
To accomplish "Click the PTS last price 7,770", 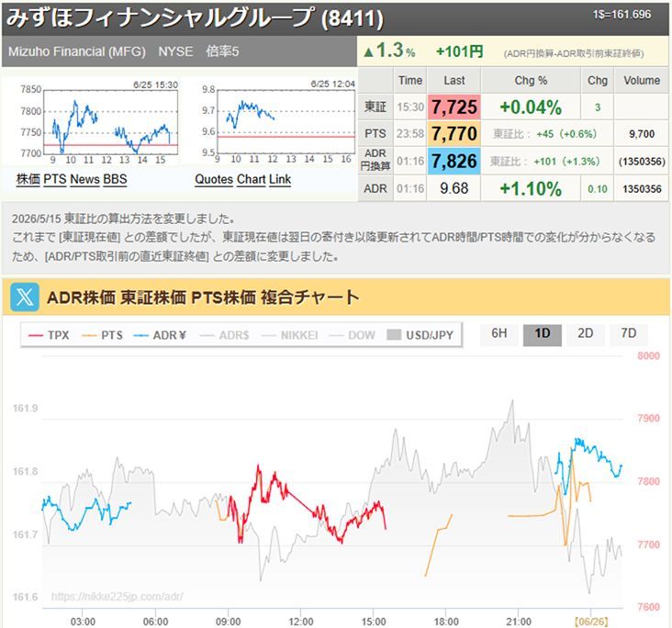I will pos(454,134).
